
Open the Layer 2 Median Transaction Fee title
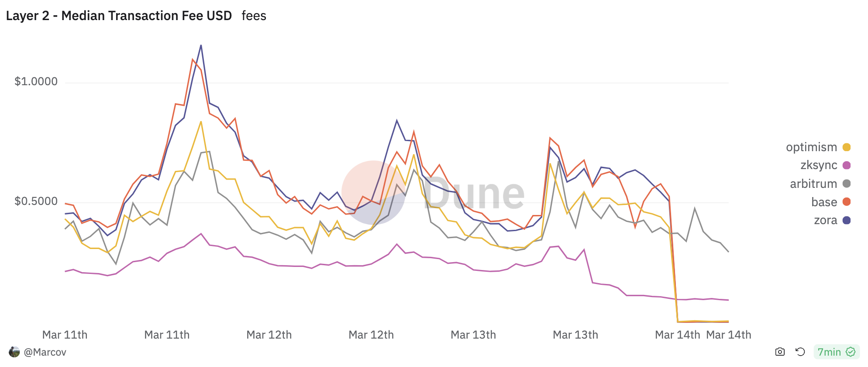pos(119,16)
